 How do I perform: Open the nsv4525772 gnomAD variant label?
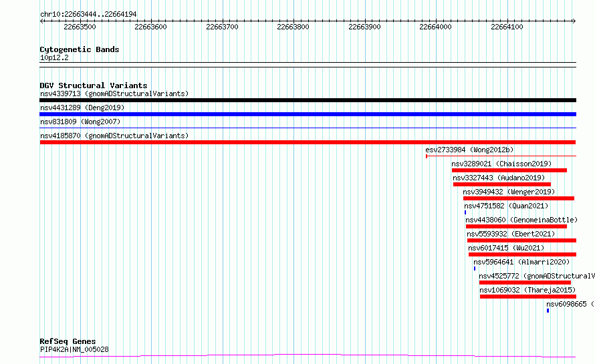[537, 276]
